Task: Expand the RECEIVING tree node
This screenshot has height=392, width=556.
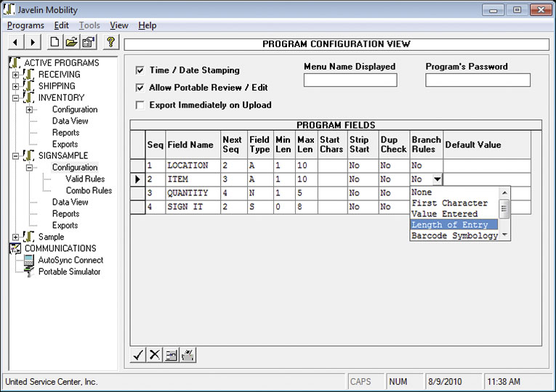Action: 15,75
